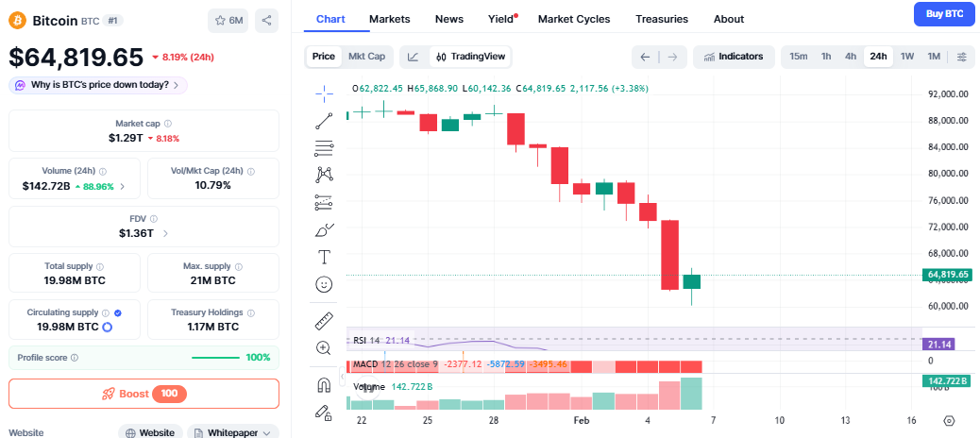
Task: Open the emoji sticker tool
Action: click(324, 284)
